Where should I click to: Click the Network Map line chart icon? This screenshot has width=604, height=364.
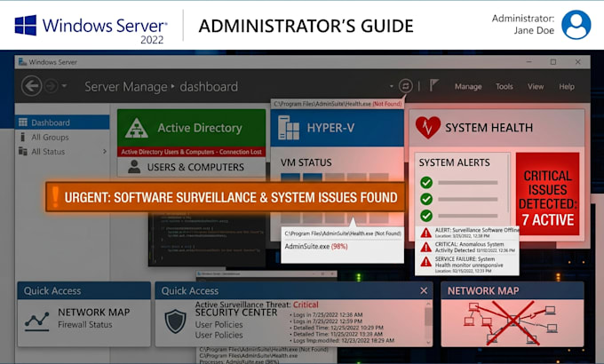[x=37, y=320]
